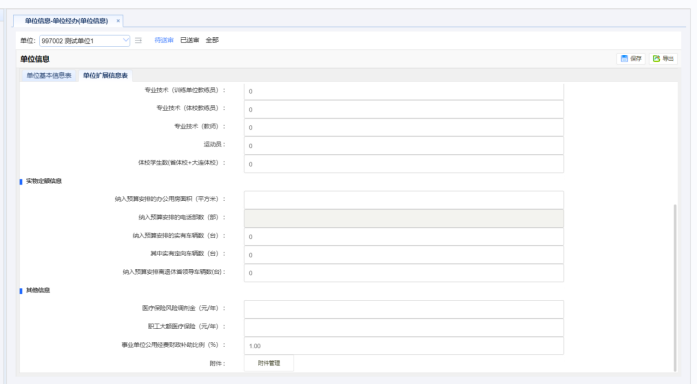Focus the 医疗保险风险调剂金 input field
The image size is (697, 384).
[x=404, y=309]
